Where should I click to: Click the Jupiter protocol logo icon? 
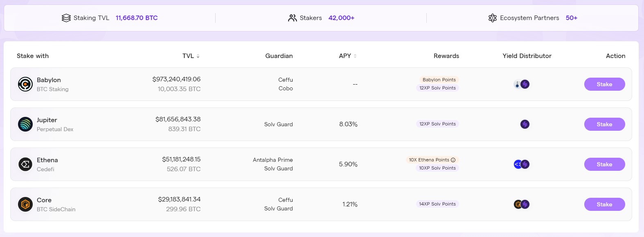point(25,124)
